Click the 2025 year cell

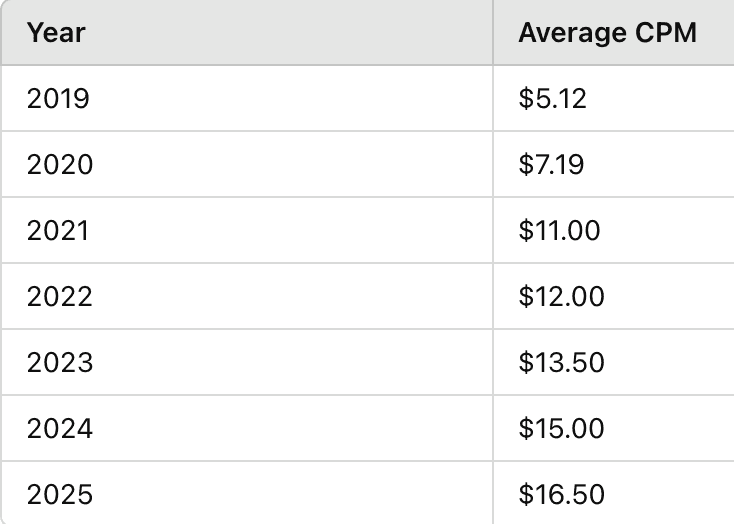[x=60, y=494]
